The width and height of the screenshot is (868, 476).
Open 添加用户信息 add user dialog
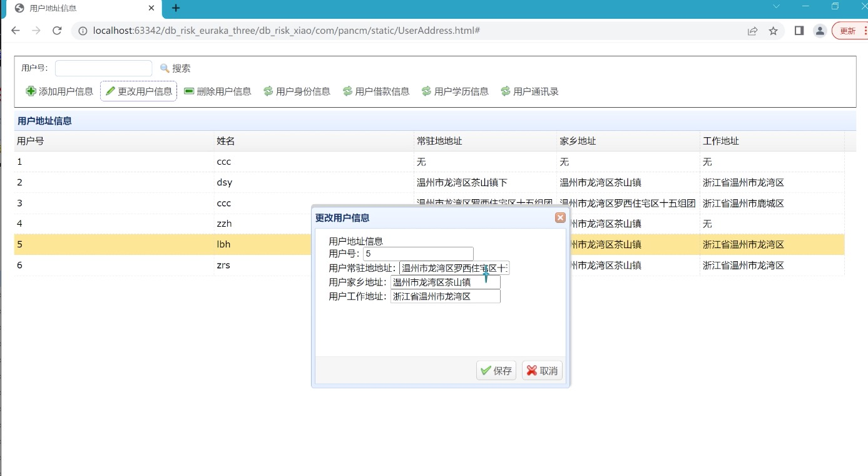coord(59,91)
